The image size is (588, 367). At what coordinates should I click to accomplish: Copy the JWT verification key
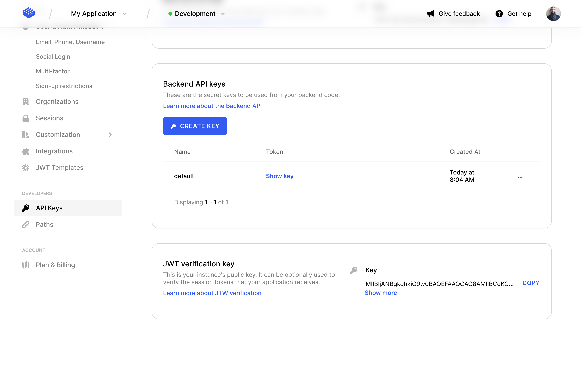pos(531,283)
